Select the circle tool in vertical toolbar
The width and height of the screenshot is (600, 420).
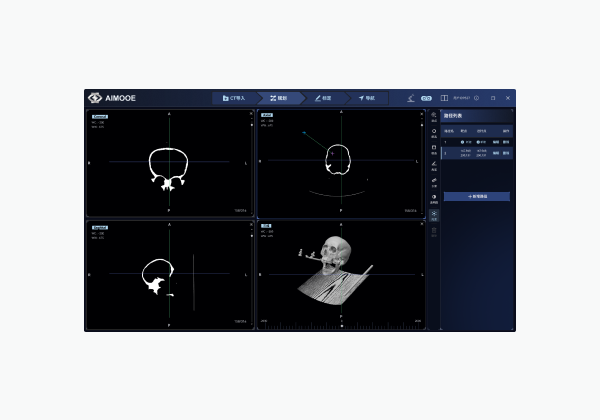point(434,133)
